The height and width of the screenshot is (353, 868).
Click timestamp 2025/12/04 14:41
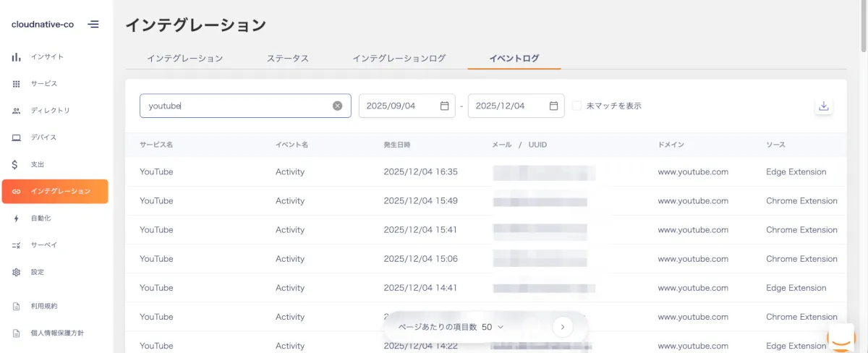pos(420,288)
